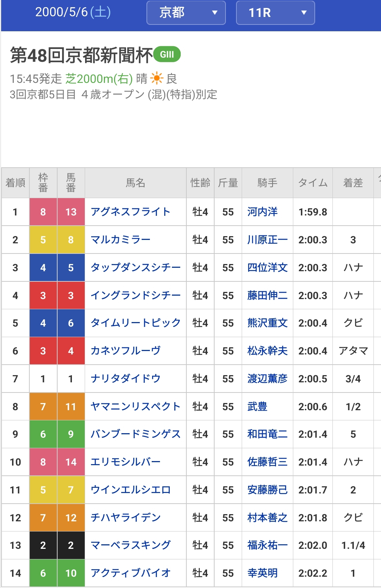The width and height of the screenshot is (381, 588).
Task: Click the 騎手 column header
Action: (267, 183)
